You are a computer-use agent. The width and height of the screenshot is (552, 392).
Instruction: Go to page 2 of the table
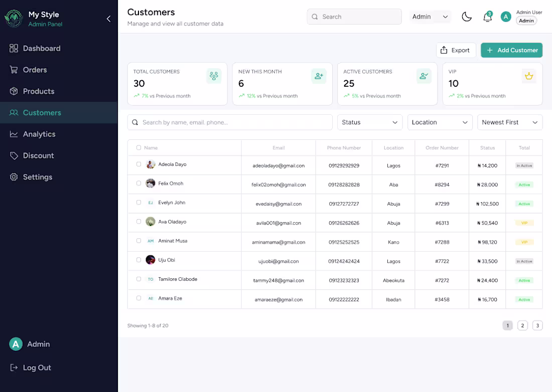tap(522, 325)
